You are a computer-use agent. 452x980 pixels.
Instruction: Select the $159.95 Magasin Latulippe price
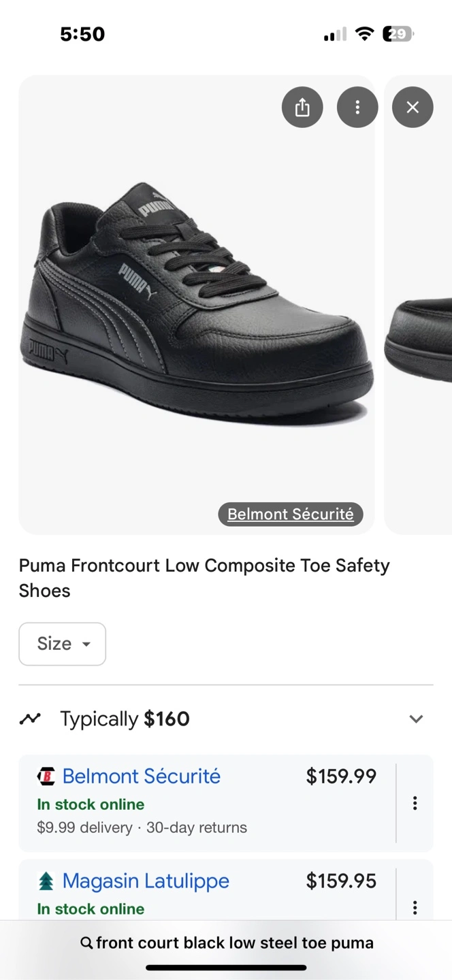click(341, 881)
